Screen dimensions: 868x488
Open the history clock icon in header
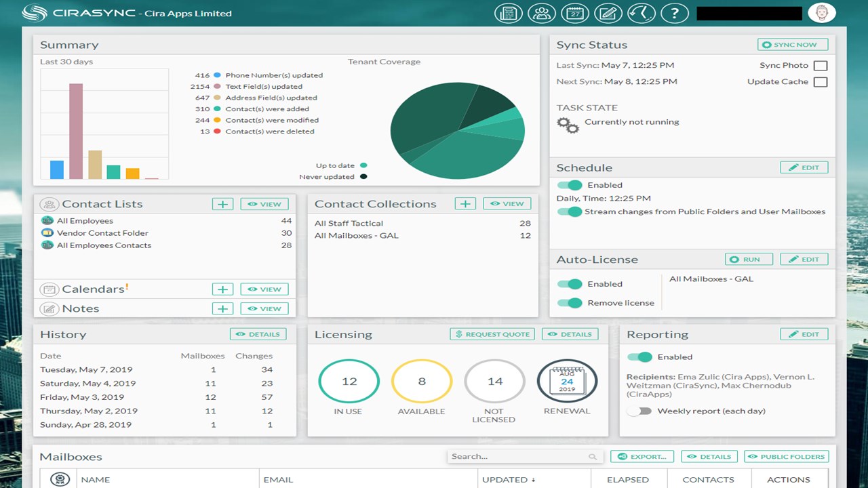tap(641, 13)
